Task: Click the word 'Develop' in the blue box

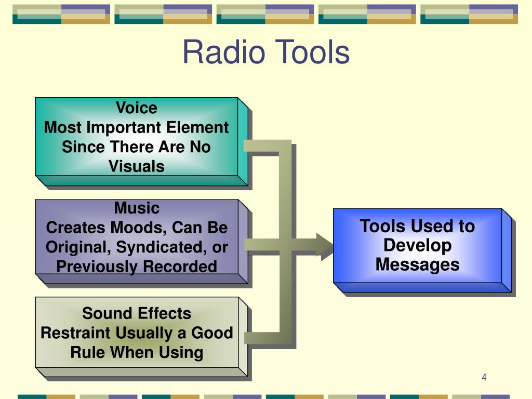Action: [x=417, y=245]
